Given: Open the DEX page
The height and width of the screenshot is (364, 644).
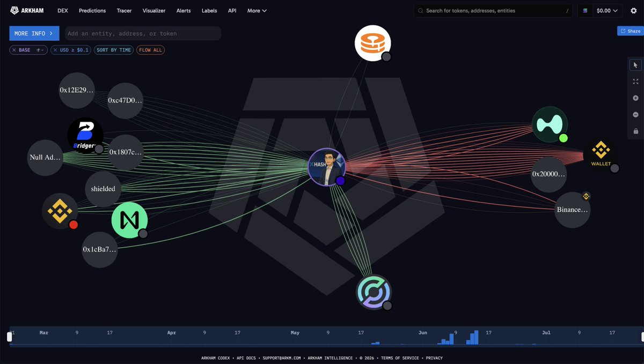Looking at the screenshot, I should coord(62,11).
